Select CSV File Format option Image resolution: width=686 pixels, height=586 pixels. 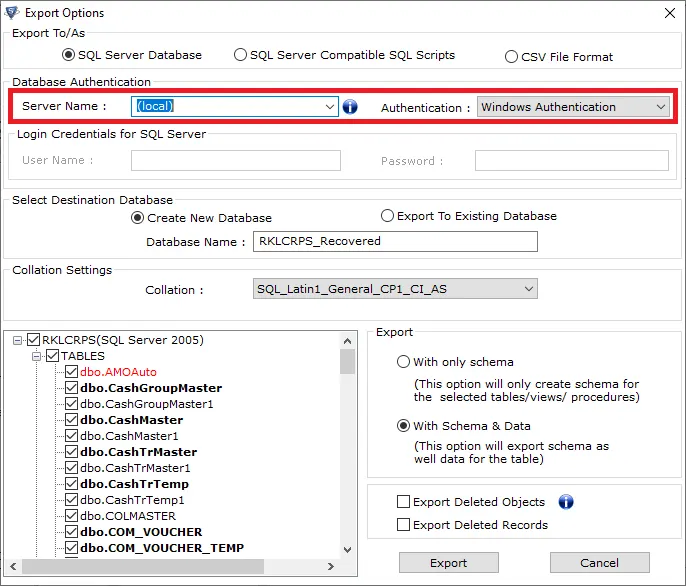point(511,57)
